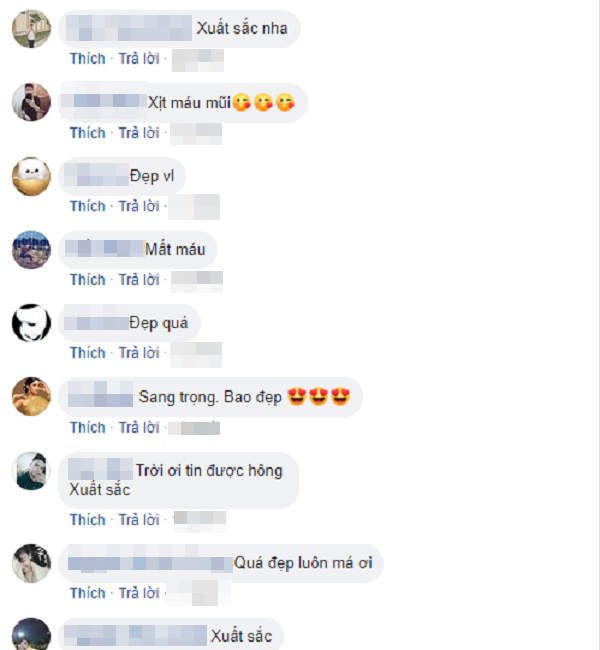Open avatar beside 'Quá đẹp luôn má ơi'
The image size is (600, 650).
click(x=32, y=563)
